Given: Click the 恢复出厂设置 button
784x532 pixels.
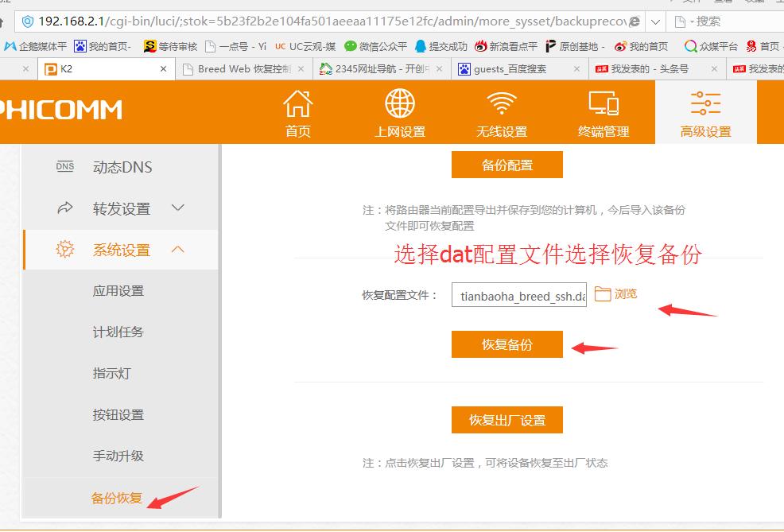Looking at the screenshot, I should click(x=506, y=419).
